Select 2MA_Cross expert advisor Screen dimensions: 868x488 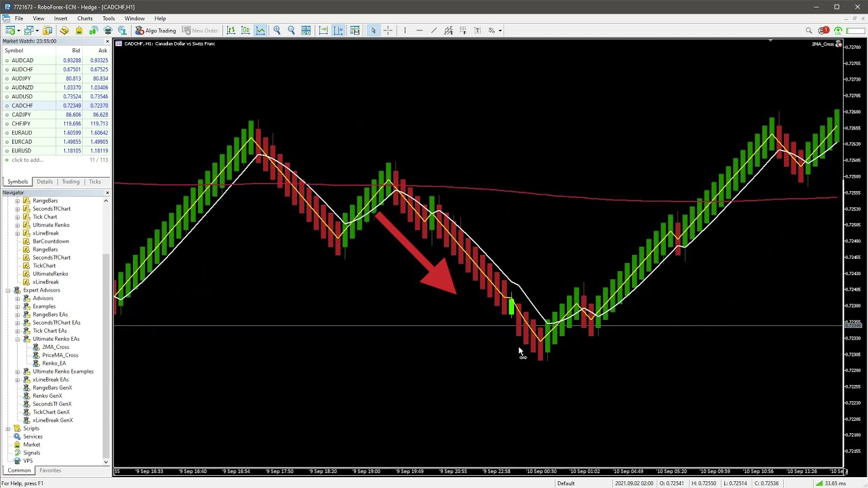point(56,347)
